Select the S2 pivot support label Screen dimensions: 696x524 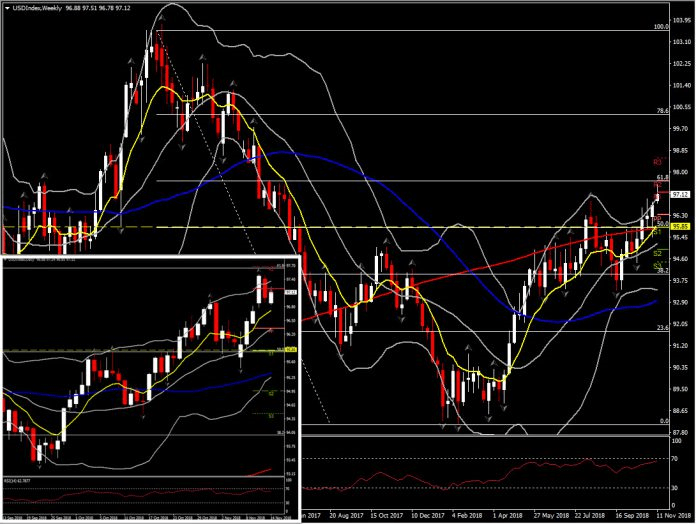tap(657, 253)
